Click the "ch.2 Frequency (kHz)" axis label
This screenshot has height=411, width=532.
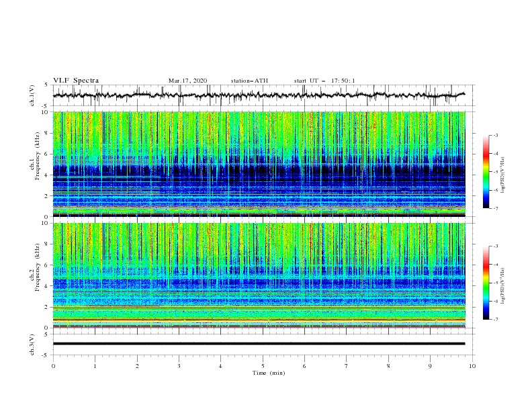click(35, 267)
